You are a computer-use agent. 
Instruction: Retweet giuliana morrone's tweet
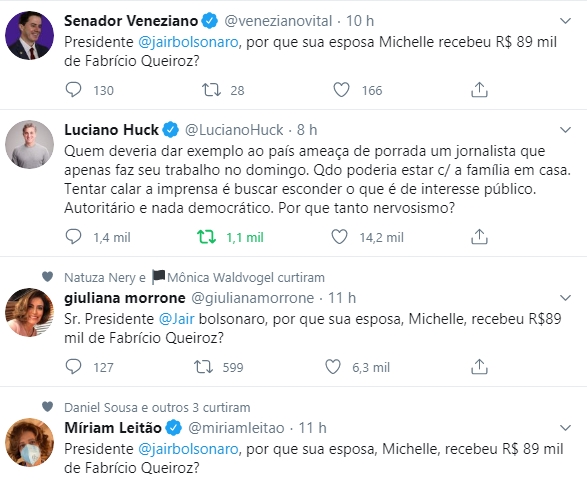[203, 366]
